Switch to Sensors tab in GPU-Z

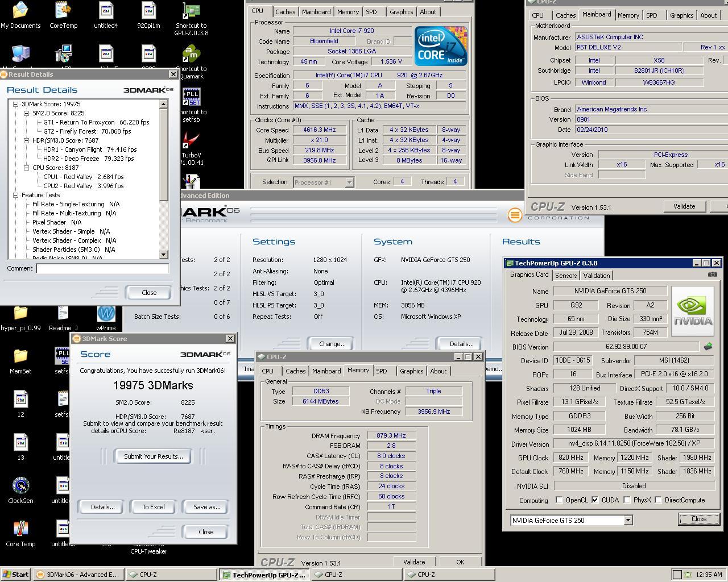[x=566, y=275]
